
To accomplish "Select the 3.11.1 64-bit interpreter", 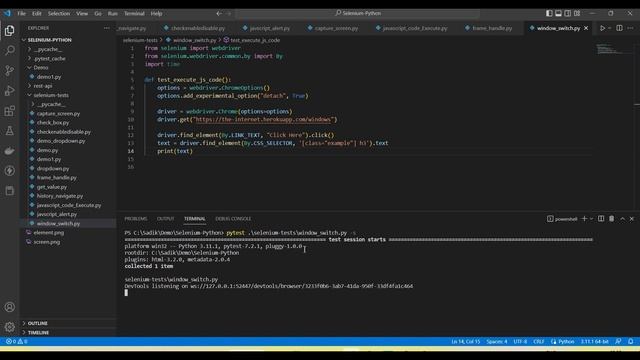I will [594, 341].
